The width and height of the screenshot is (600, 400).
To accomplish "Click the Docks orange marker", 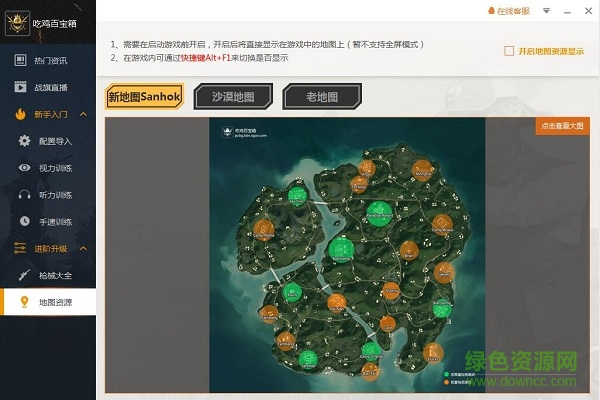I will (433, 353).
